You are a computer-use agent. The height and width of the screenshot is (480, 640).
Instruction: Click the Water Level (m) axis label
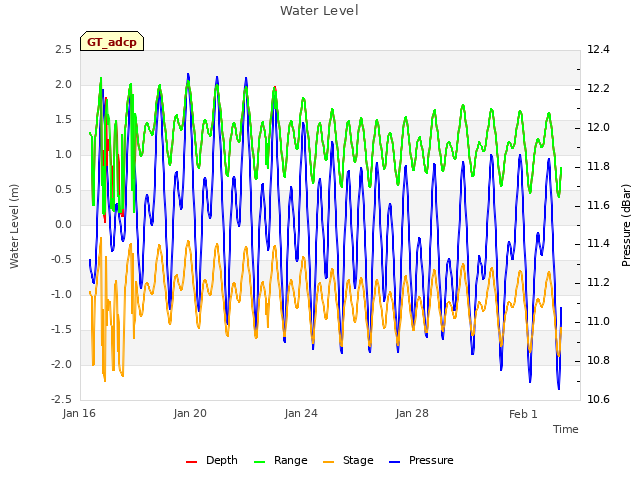coord(14,227)
